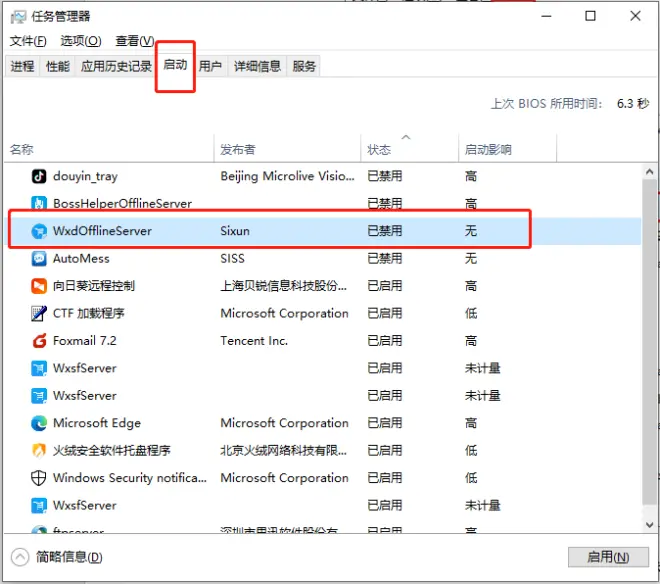The image size is (660, 584).
Task: Click the Sixun publisher cell
Action: [x=235, y=231]
